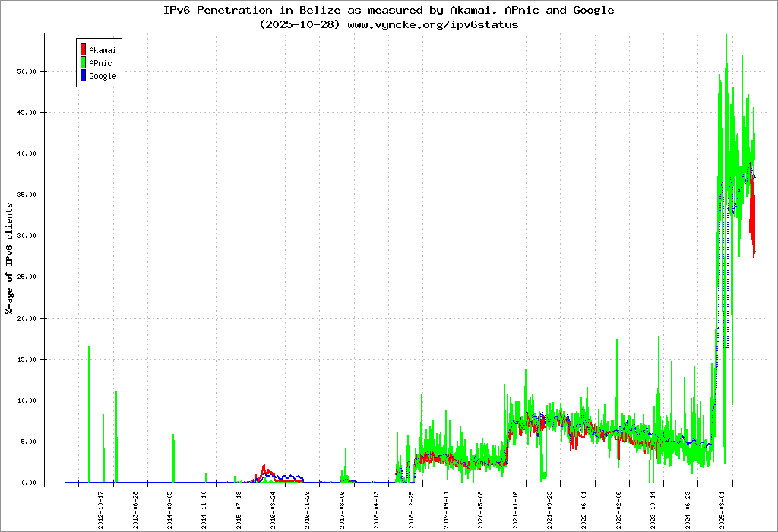778x532 pixels.
Task: Click the '%-age of IPv6 clients' axis label
Action: tap(10, 258)
